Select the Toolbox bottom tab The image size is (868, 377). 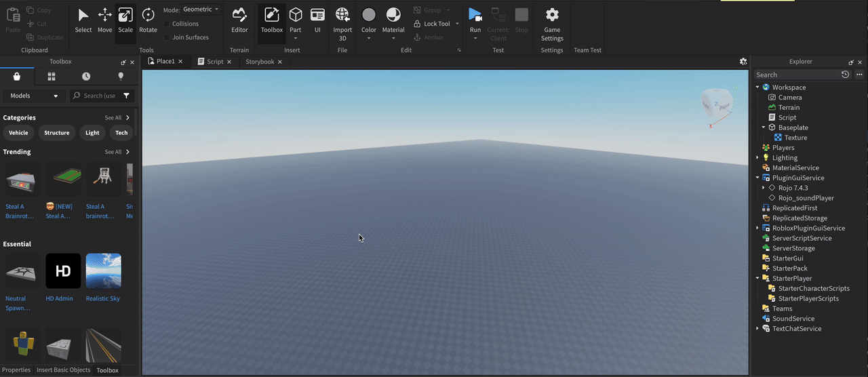coord(107,370)
